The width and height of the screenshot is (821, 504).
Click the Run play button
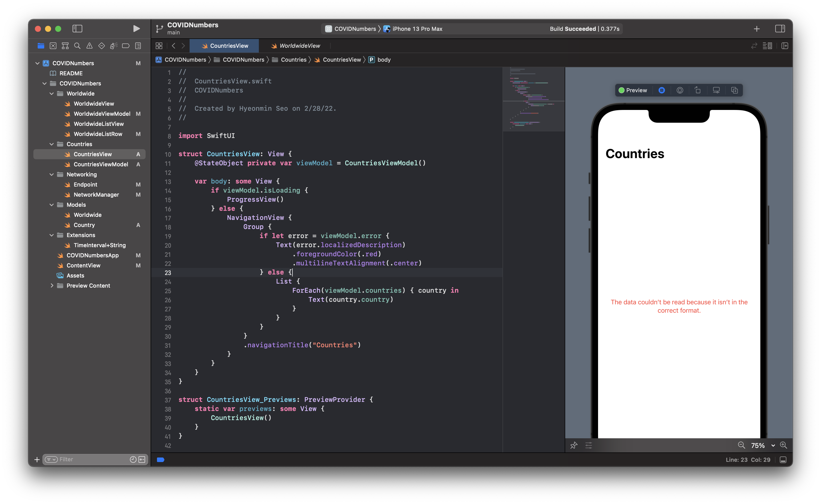136,29
